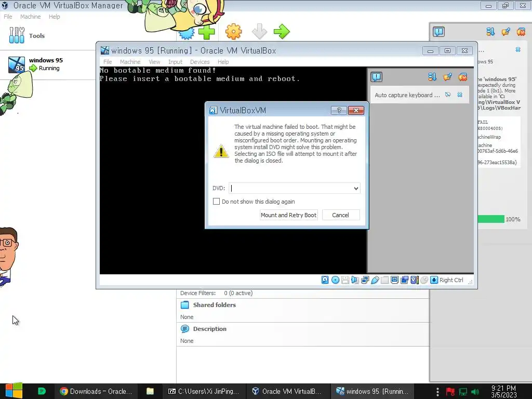Click hard disk indicator in VM status bar

coord(325,280)
